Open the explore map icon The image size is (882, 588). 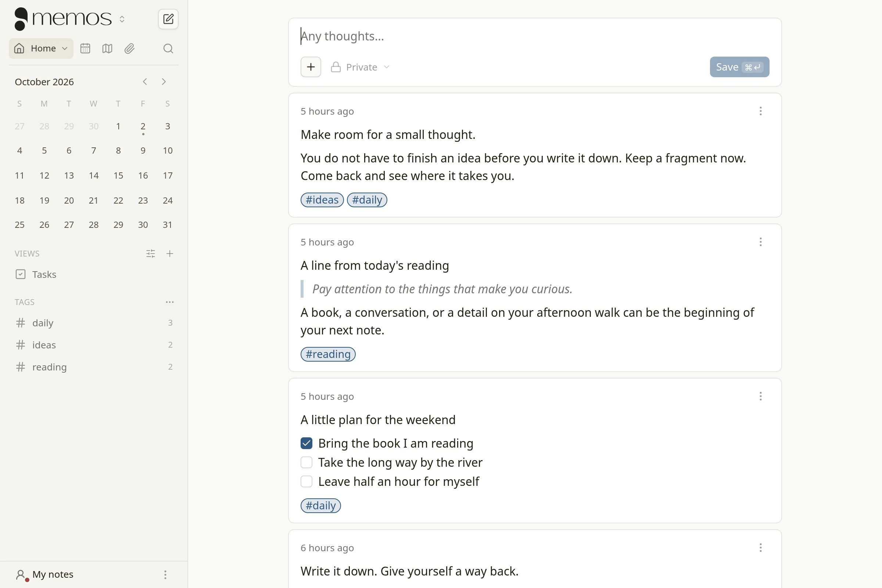click(x=107, y=49)
